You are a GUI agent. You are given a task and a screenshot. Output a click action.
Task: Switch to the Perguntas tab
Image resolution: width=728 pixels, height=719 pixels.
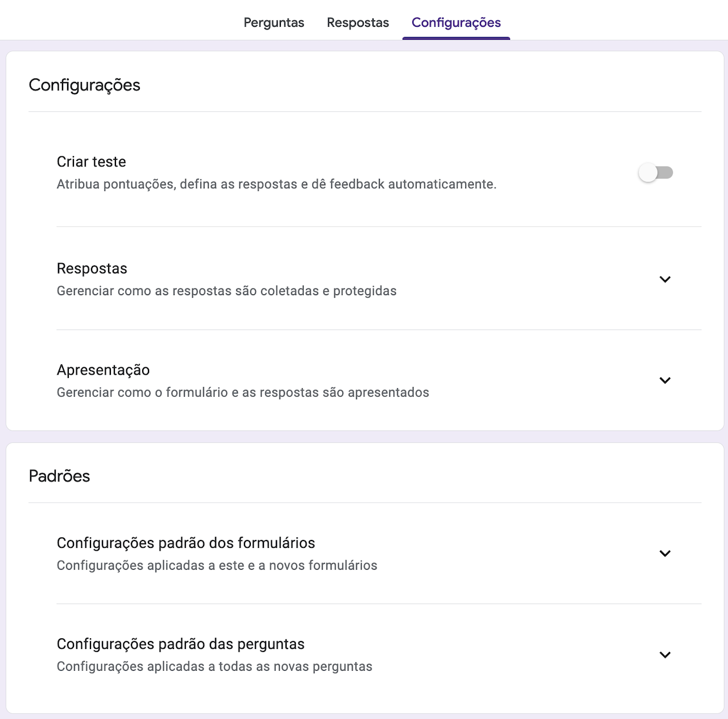coord(274,23)
